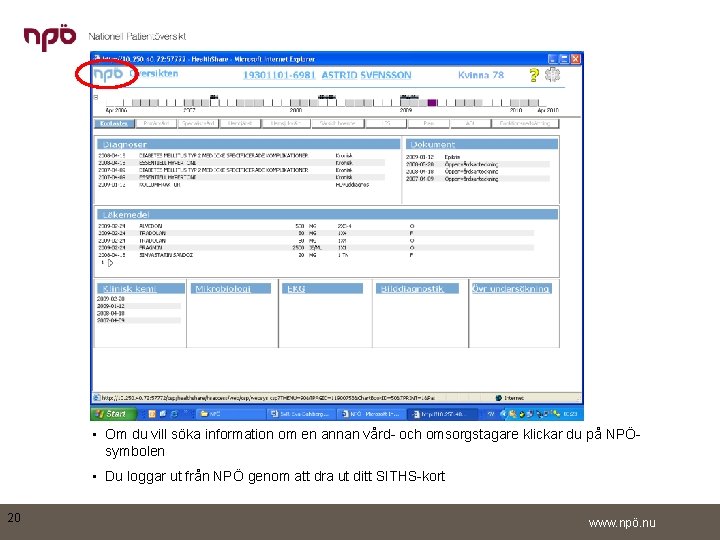Open the Klinisk kemi section link
The height and width of the screenshot is (540, 720).
[x=129, y=288]
